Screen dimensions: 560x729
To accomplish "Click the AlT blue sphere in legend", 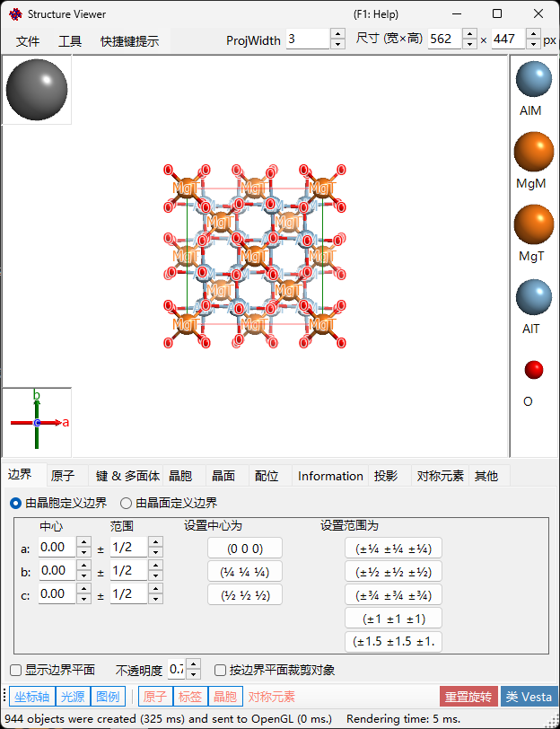I will coord(533,297).
